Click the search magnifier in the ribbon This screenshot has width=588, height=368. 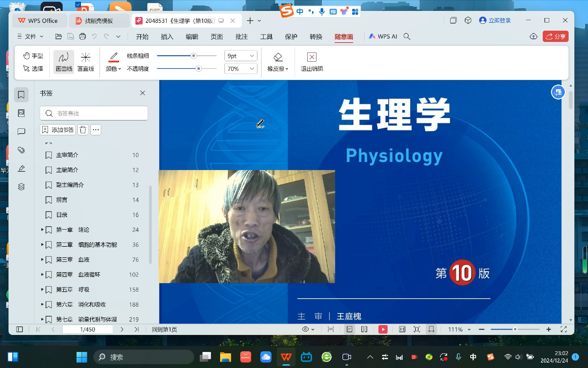tap(407, 36)
